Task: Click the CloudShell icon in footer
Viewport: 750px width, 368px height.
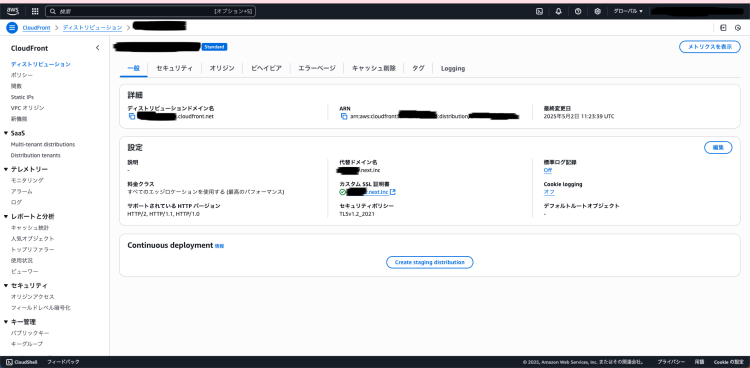Action: [x=9, y=362]
